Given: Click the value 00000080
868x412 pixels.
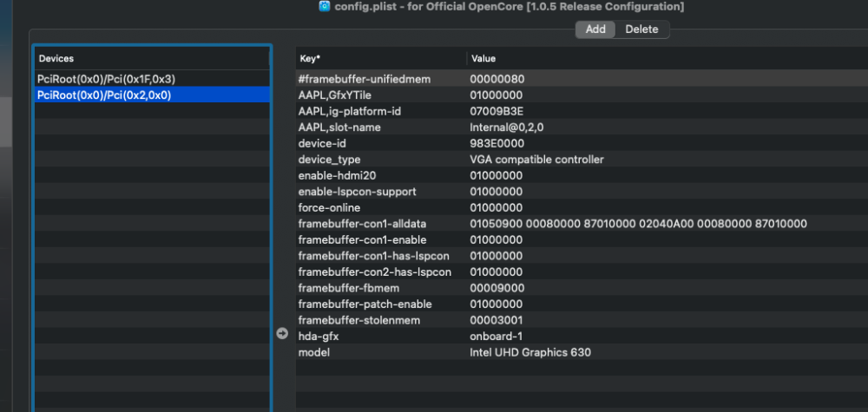Looking at the screenshot, I should [497, 79].
